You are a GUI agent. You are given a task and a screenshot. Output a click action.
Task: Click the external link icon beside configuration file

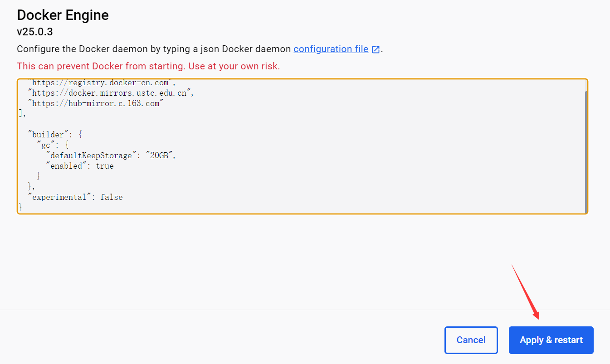(376, 49)
